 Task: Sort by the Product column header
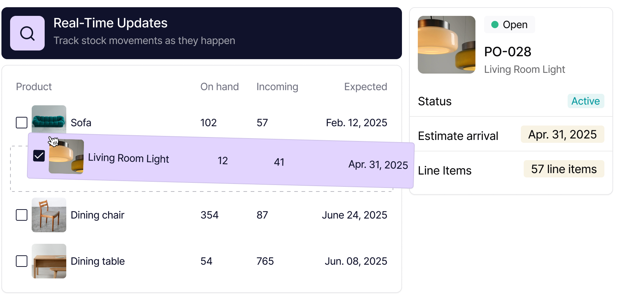(34, 87)
